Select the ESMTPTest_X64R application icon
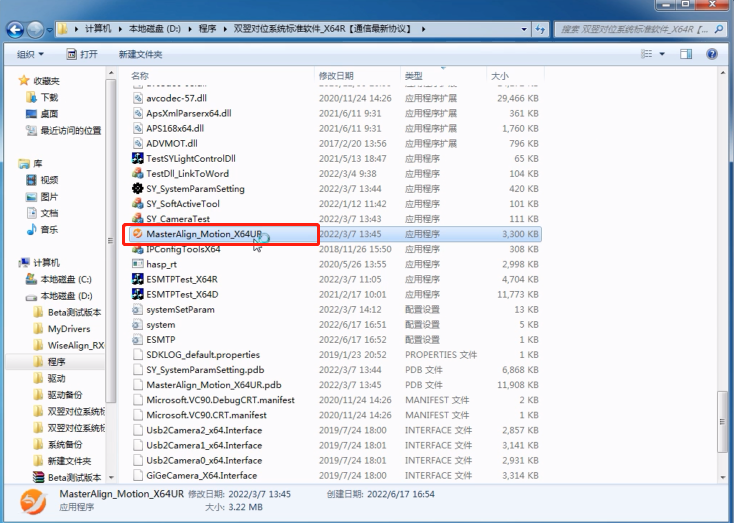Screen dimensions: 734x523 138,279
